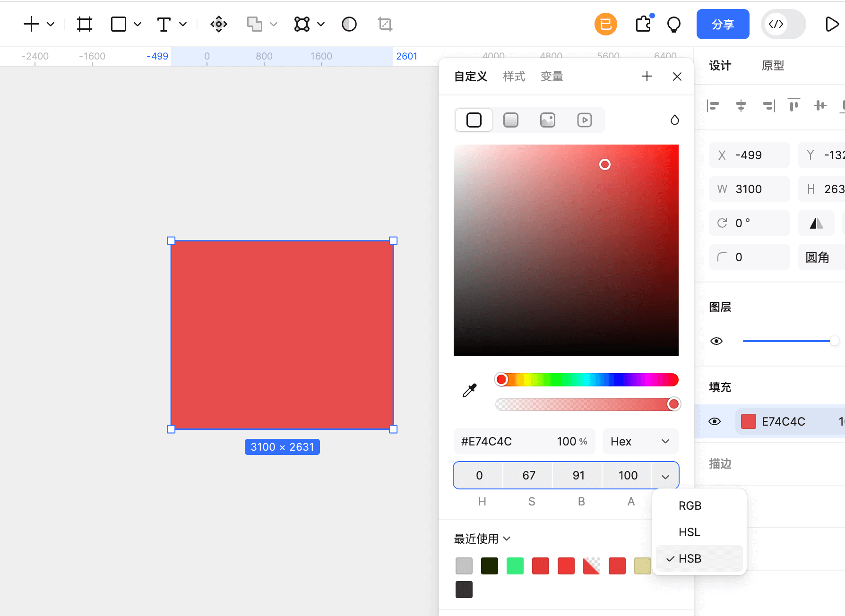Choose the video fill type icon
Screen dimensions: 845x616
(x=584, y=120)
